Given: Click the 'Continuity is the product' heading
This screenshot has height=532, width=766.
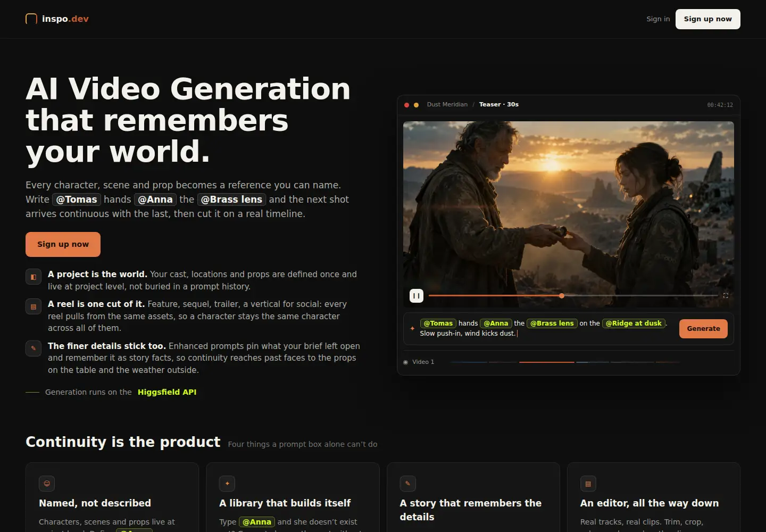Looking at the screenshot, I should pos(123,442).
